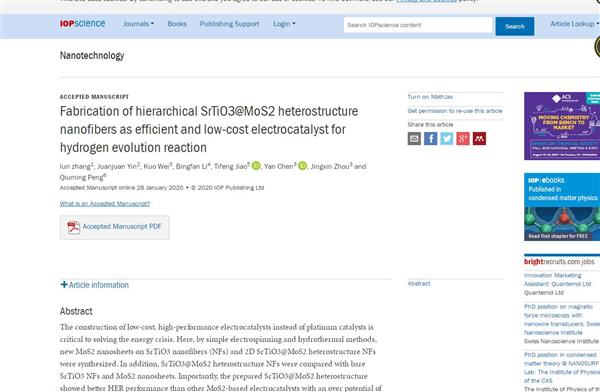The width and height of the screenshot is (600, 392).
Task: Click author name Kuo Wei
Action: tap(156, 167)
